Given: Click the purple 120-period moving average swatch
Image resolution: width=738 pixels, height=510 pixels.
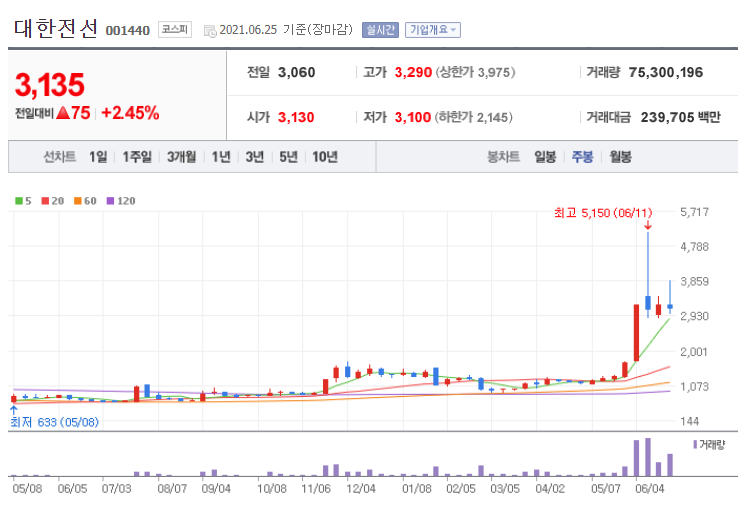Looking at the screenshot, I should coord(111,201).
